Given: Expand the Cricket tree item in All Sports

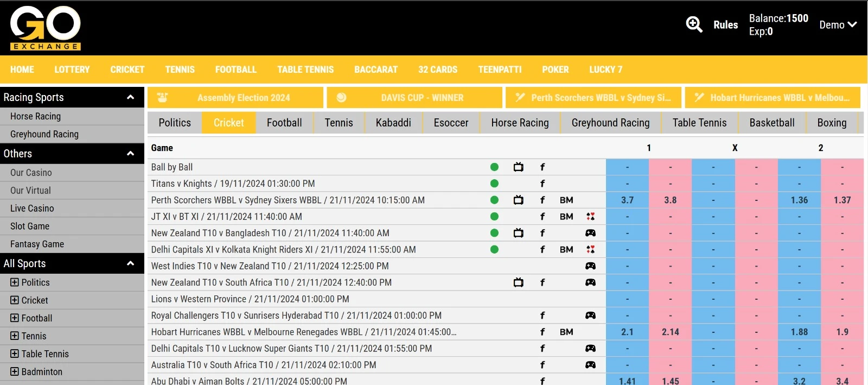Looking at the screenshot, I should pos(15,300).
